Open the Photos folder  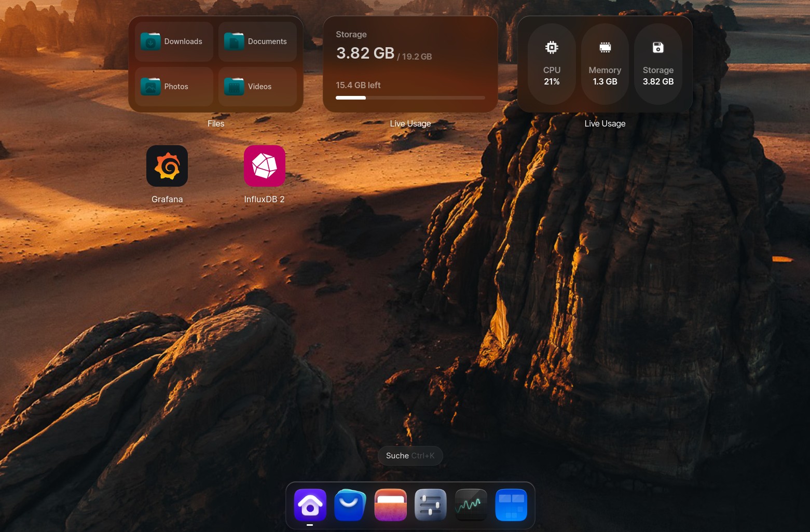174,87
